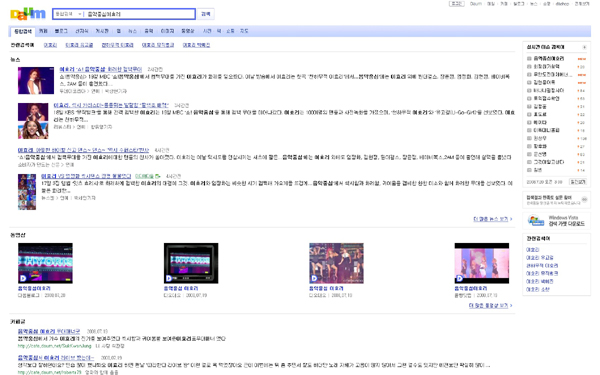Close the realtime issue keywords panel
600x375 pixels.
point(584,47)
